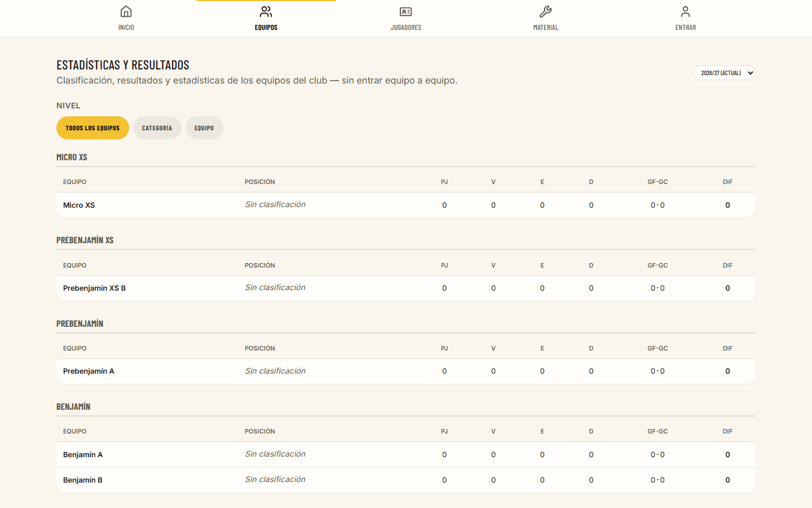Click the ESTADÍSTICAS Y RESULTADOS title
Screen dimensions: 812x508
click(123, 65)
